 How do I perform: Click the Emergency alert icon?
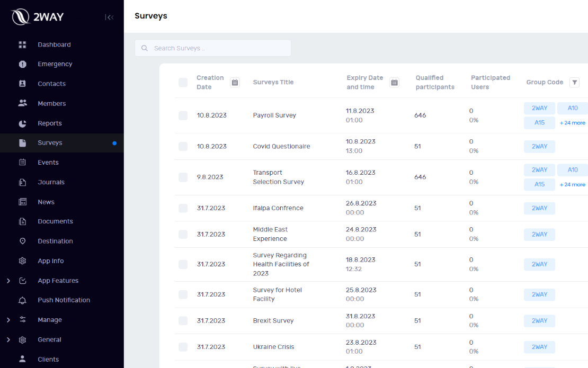(x=22, y=64)
